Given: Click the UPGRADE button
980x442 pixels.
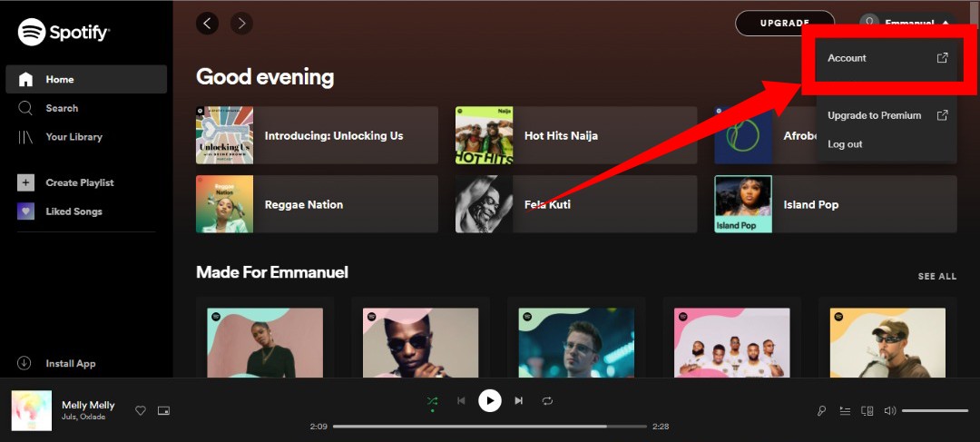Looking at the screenshot, I should point(784,23).
